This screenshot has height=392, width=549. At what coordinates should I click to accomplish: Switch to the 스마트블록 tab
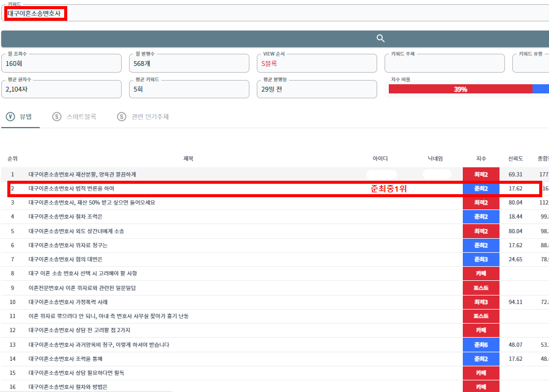coord(81,116)
